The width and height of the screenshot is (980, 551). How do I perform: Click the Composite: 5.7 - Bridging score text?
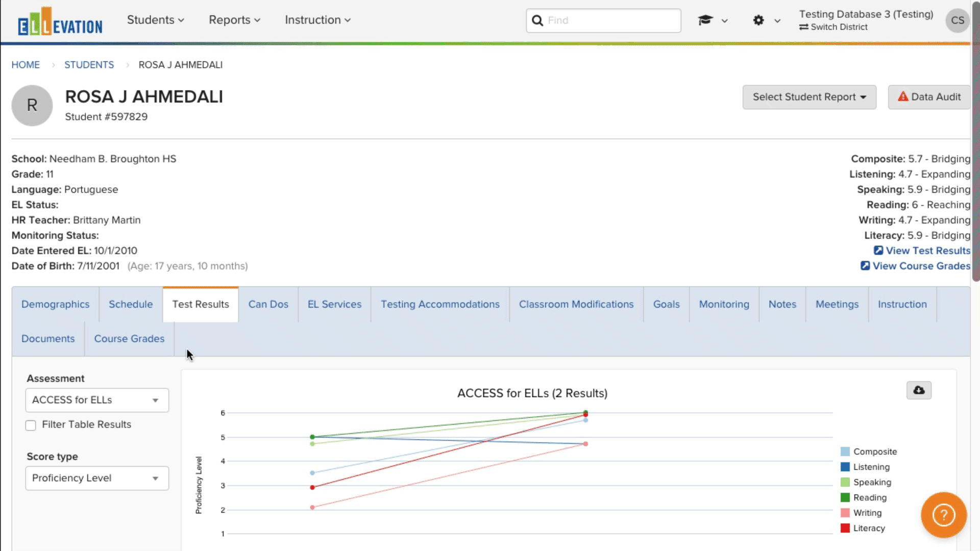911,159
